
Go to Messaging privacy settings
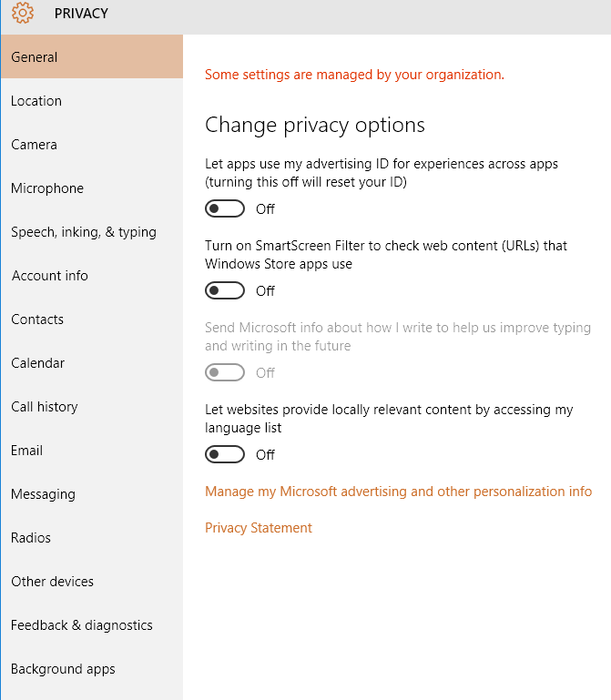pos(43,494)
